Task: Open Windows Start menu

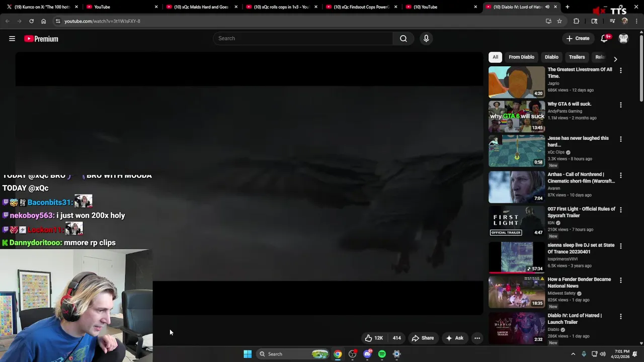Action: [x=248, y=354]
